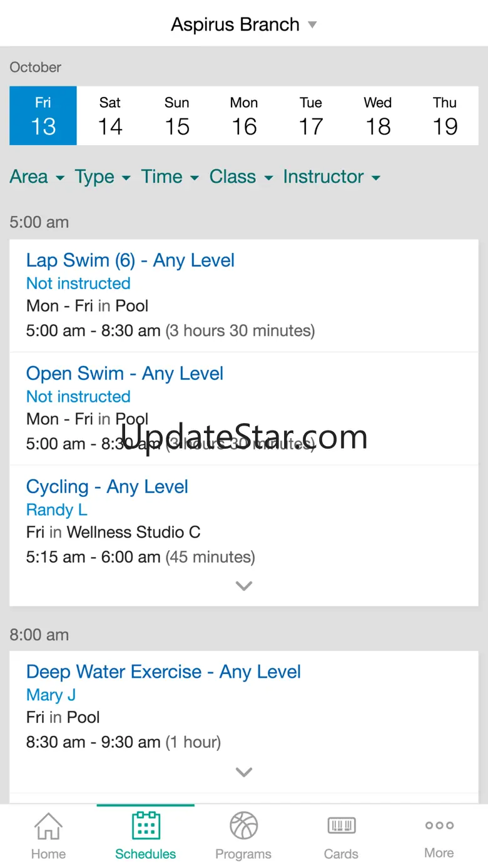Open the Type filter dropdown
This screenshot has height=868, width=488.
tap(103, 176)
